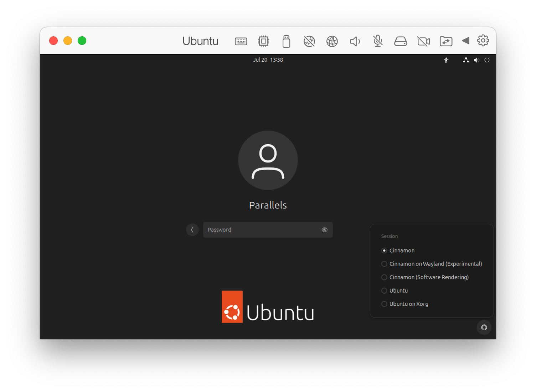Viewport: 536px width, 392px height.
Task: Click the session chooser gear button
Action: click(x=484, y=327)
